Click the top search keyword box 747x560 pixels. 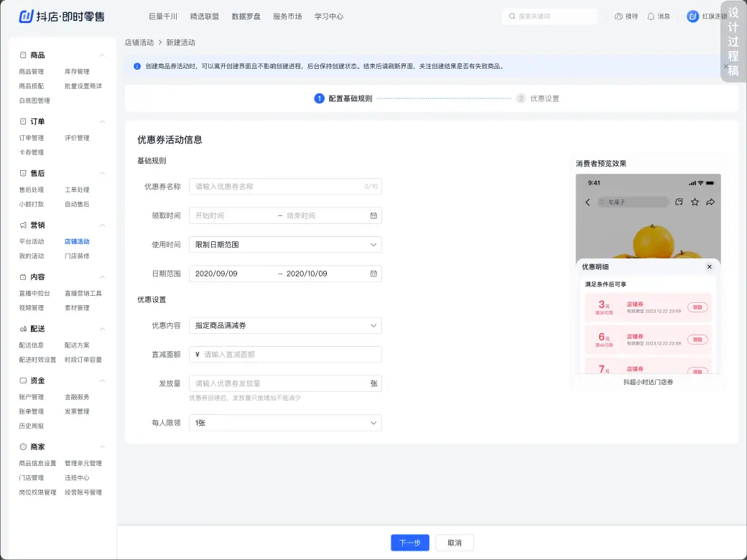coord(549,17)
